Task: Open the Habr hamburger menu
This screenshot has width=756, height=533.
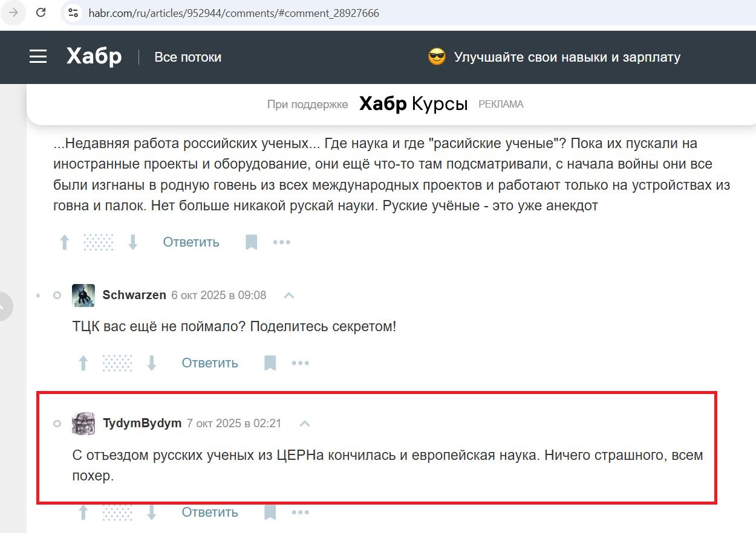Action: [38, 57]
